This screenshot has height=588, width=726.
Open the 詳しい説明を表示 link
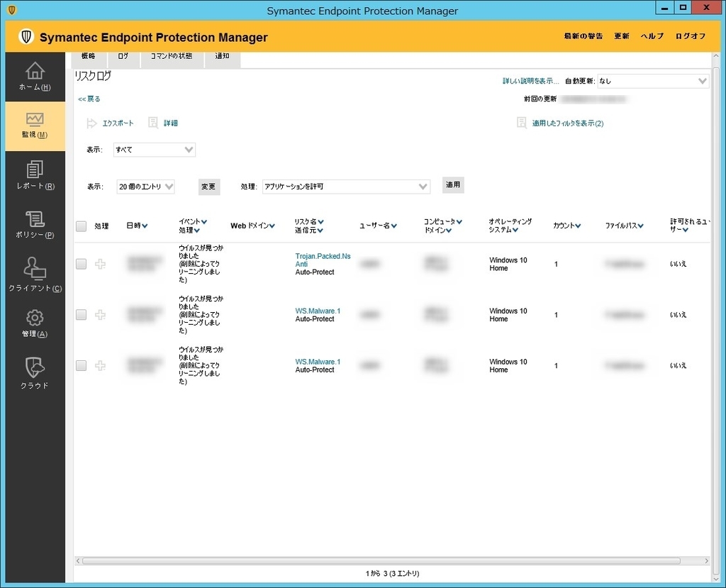(x=531, y=81)
